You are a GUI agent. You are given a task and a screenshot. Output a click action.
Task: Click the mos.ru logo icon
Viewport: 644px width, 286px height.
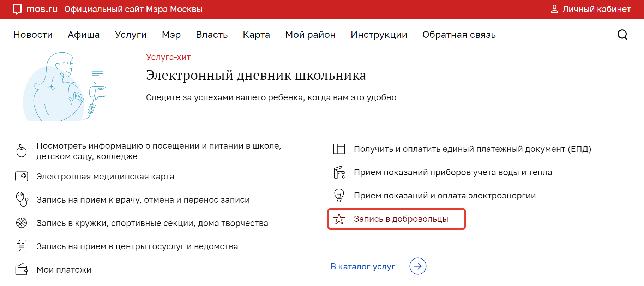[17, 10]
